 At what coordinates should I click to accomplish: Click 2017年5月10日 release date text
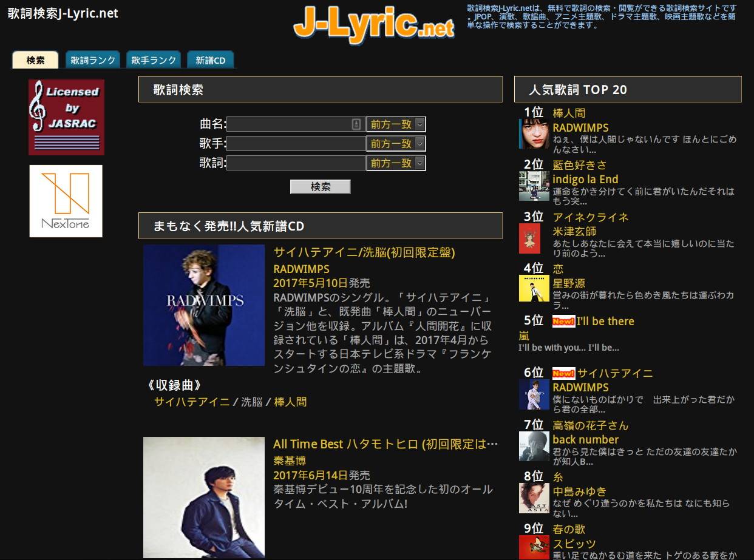pos(310,283)
